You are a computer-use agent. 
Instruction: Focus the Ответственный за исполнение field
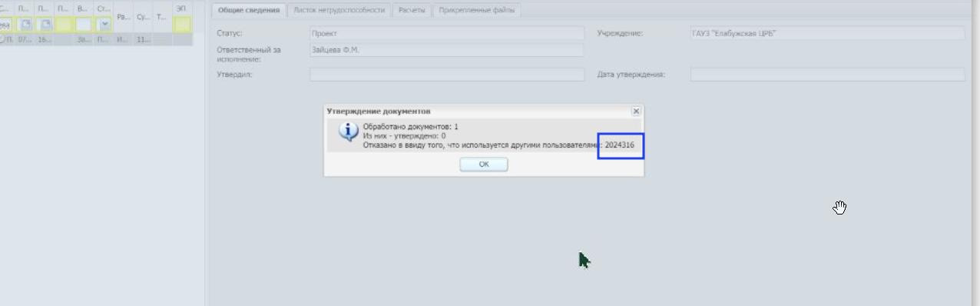click(447, 50)
